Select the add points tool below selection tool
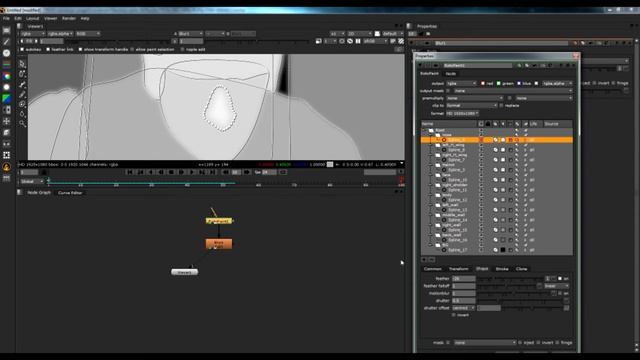 pos(22,74)
